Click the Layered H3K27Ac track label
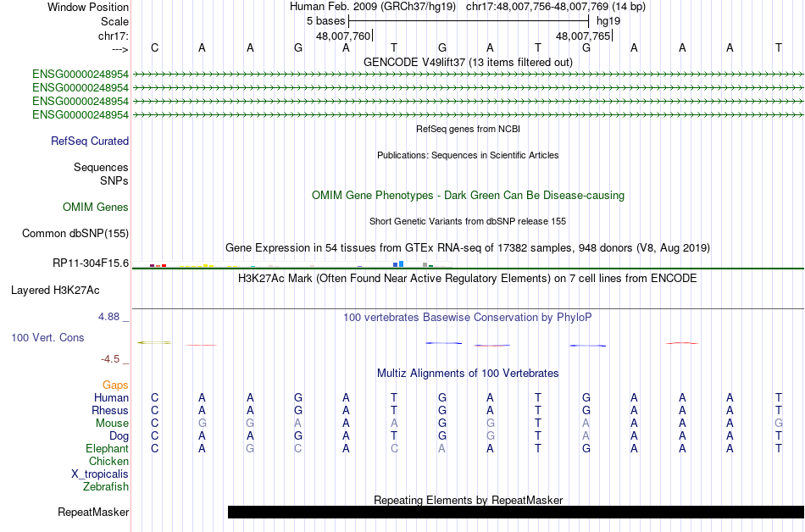 pos(55,291)
